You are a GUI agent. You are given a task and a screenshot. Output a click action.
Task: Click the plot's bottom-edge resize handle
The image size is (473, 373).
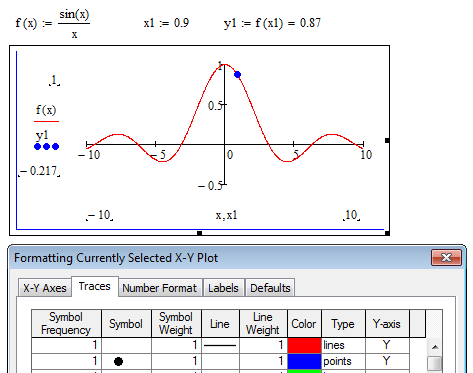click(199, 233)
